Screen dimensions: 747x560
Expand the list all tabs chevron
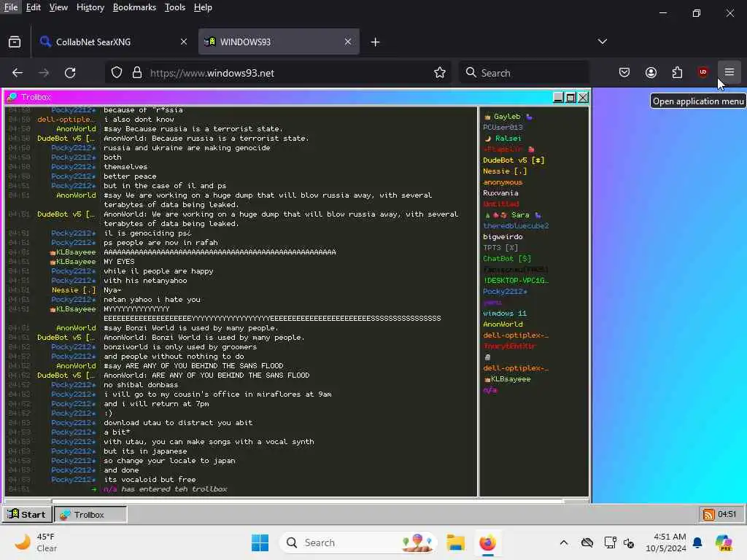[x=602, y=42]
